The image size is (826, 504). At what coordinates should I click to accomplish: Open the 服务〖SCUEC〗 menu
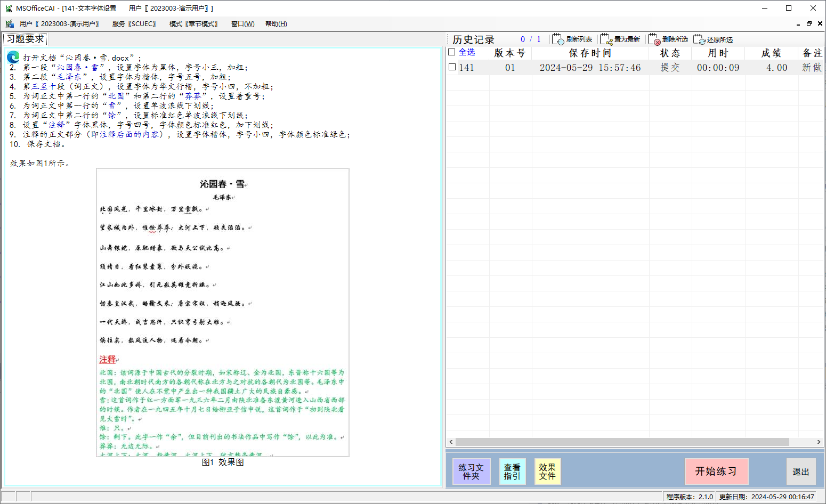(x=134, y=24)
